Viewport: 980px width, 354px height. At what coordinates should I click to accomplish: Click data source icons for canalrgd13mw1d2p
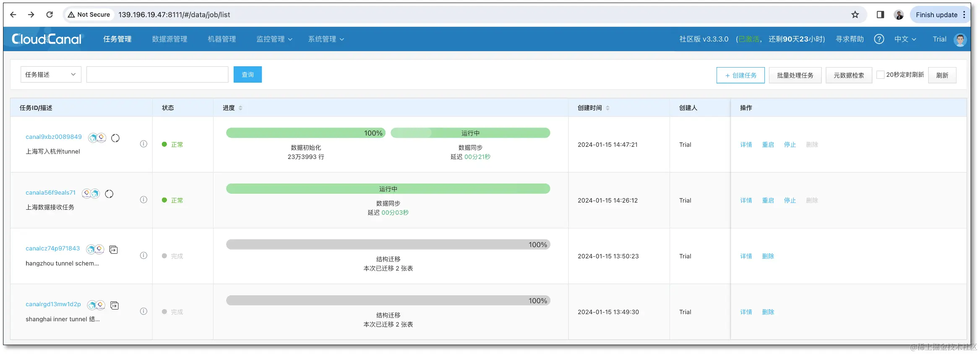click(96, 305)
